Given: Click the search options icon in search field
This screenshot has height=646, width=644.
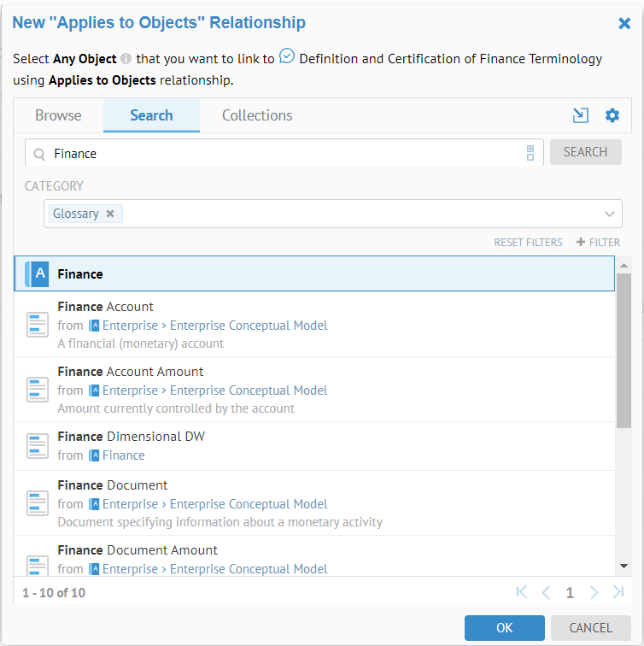Looking at the screenshot, I should click(x=530, y=153).
